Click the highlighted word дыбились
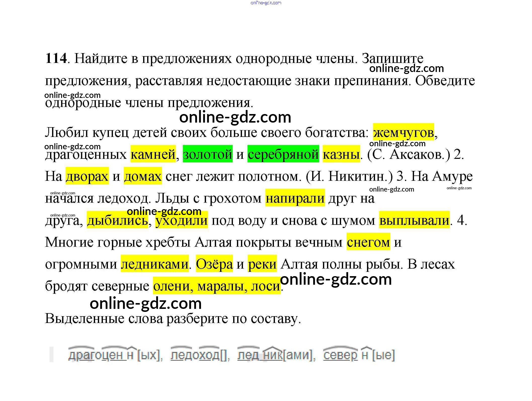 click(x=117, y=220)
